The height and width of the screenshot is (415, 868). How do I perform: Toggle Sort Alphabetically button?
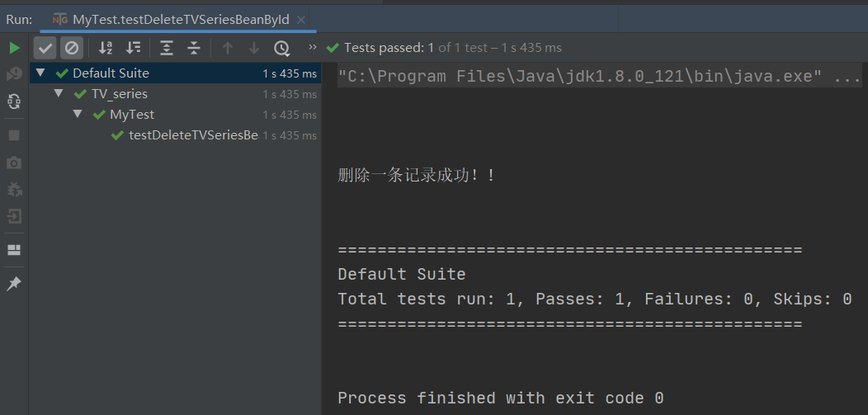pyautogui.click(x=106, y=48)
